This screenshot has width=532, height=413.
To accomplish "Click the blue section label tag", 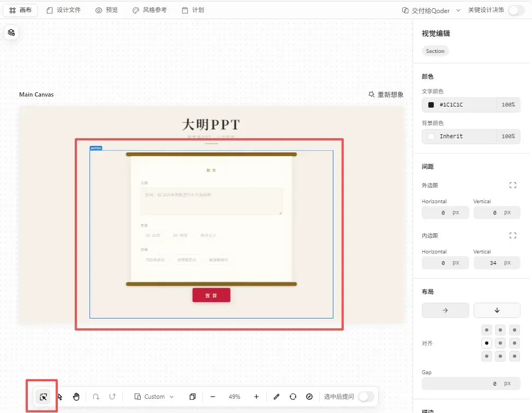I will tap(95, 148).
